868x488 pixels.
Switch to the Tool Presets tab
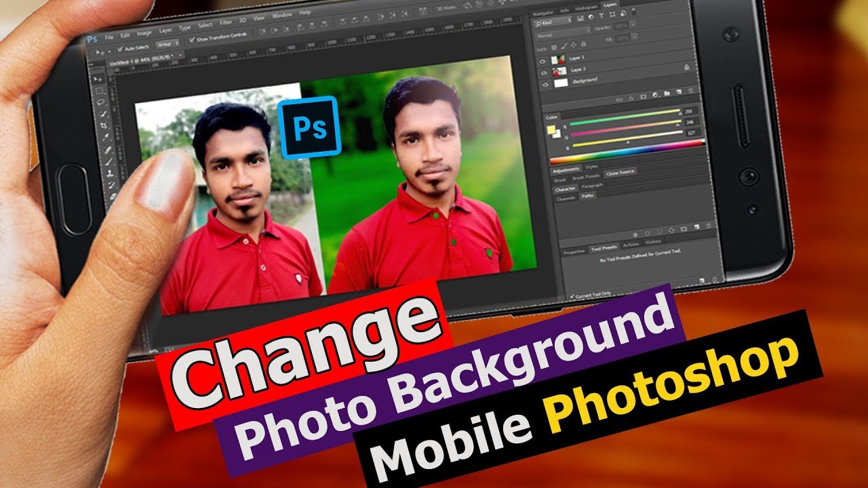(604, 249)
